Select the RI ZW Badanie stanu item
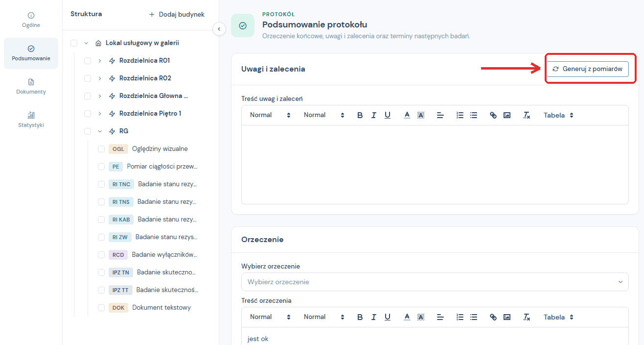The width and height of the screenshot is (644, 345). (153, 237)
